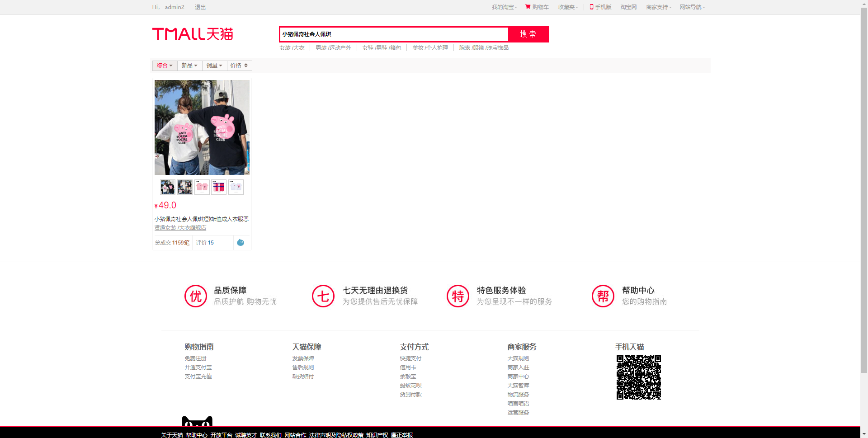This screenshot has height=438, width=868.
Task: Open 支付宝充值 link
Action: (x=198, y=377)
